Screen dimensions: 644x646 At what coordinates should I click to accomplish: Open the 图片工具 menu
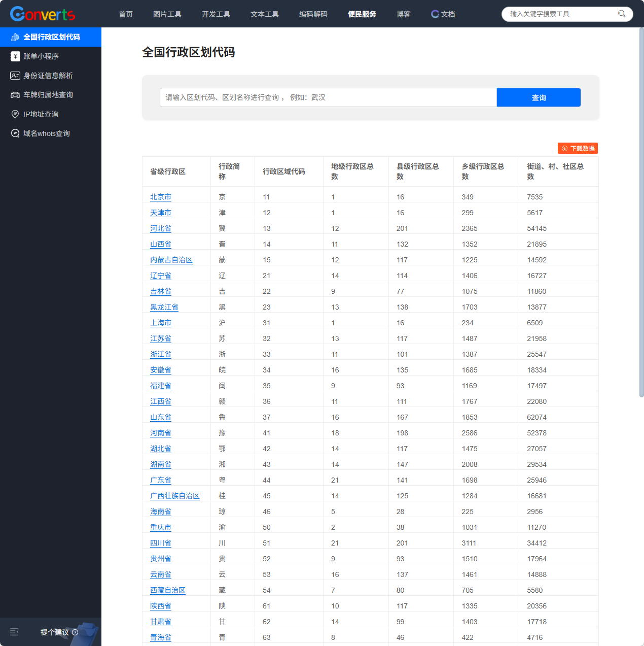(x=167, y=14)
